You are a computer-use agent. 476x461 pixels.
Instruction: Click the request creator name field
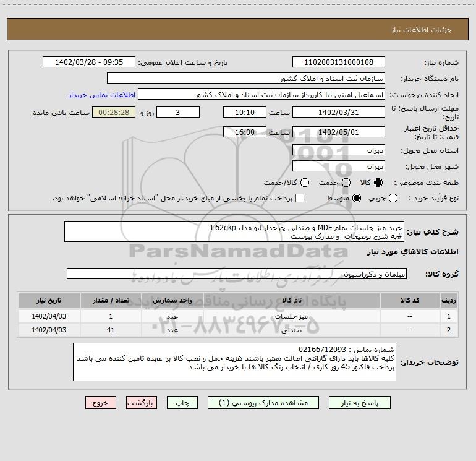click(x=261, y=94)
